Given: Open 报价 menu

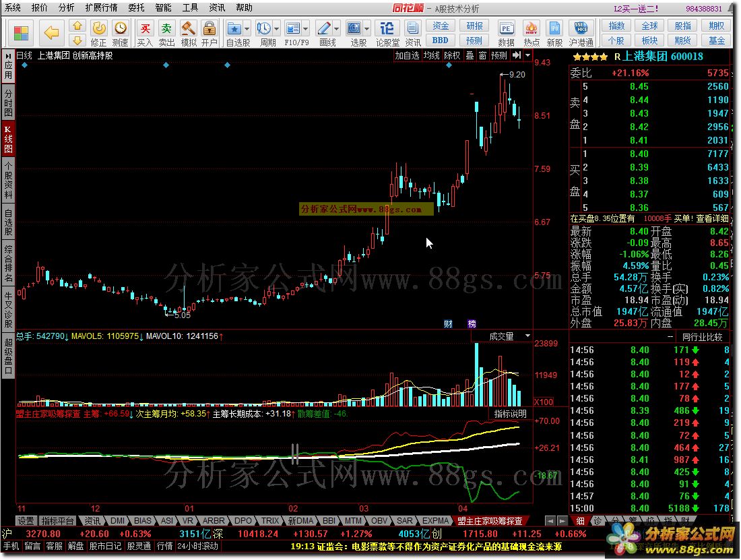Looking at the screenshot, I should [x=40, y=7].
